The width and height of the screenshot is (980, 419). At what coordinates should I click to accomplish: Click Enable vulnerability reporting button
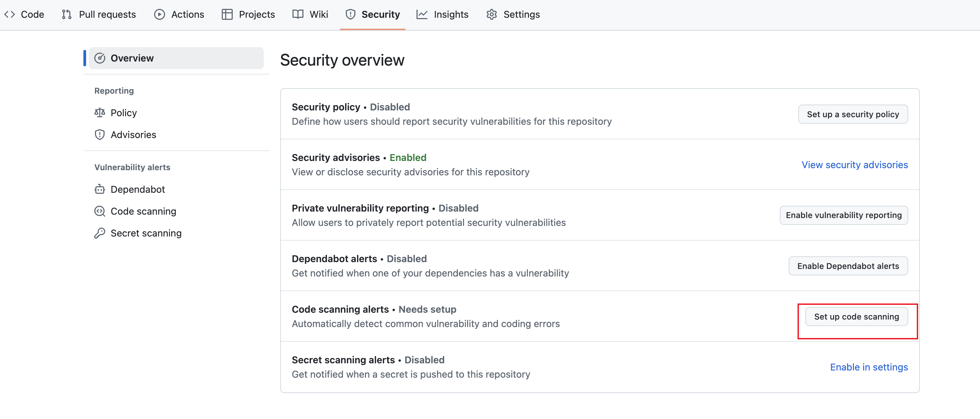tap(843, 215)
